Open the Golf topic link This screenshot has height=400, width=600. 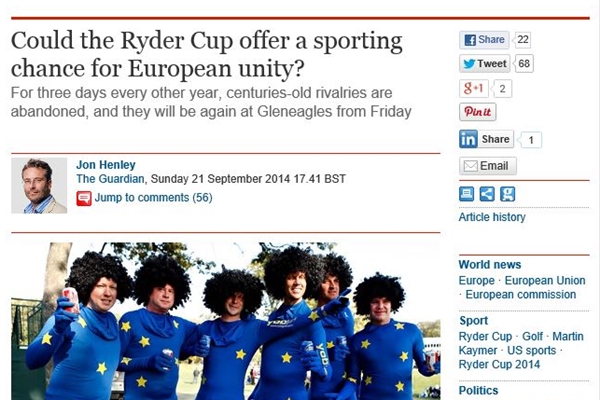click(532, 336)
